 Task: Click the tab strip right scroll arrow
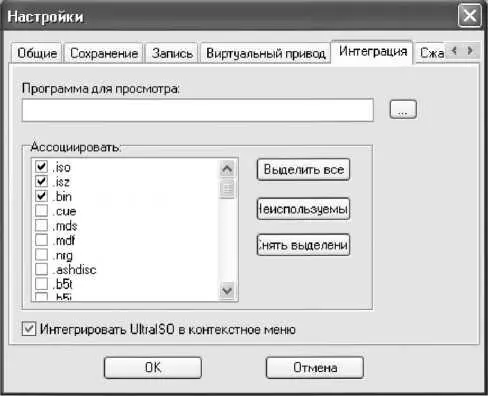tap(470, 51)
